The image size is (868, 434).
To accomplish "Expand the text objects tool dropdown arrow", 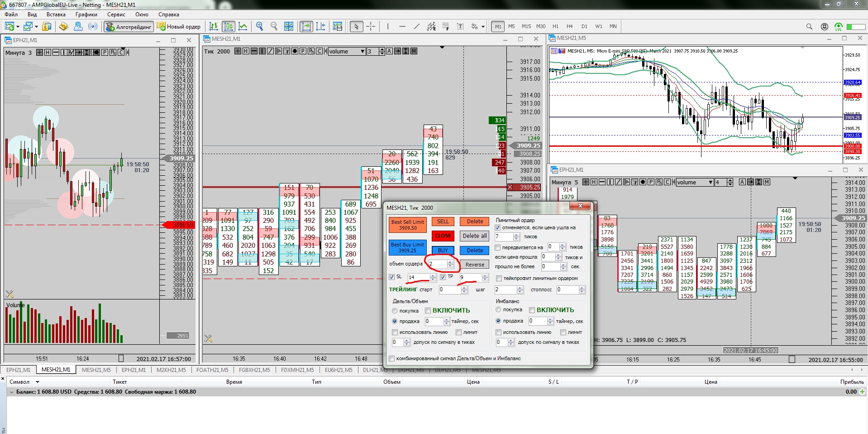I will (x=483, y=27).
